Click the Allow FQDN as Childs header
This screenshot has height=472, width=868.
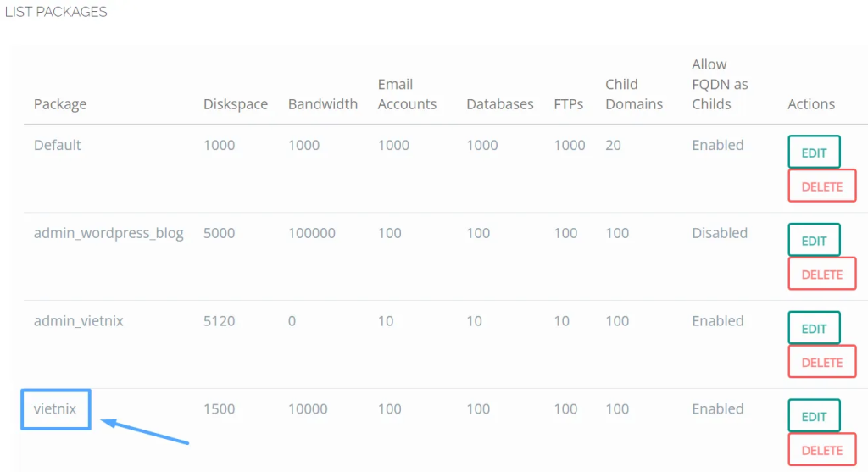(720, 84)
